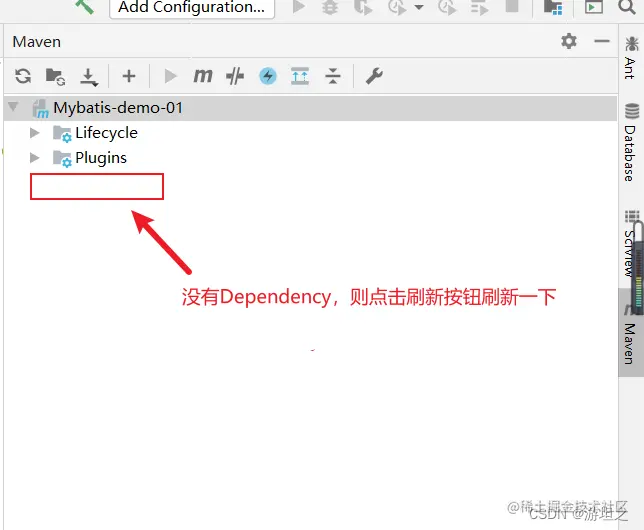
Task: Expand the Lifecycle node
Action: 35,133
